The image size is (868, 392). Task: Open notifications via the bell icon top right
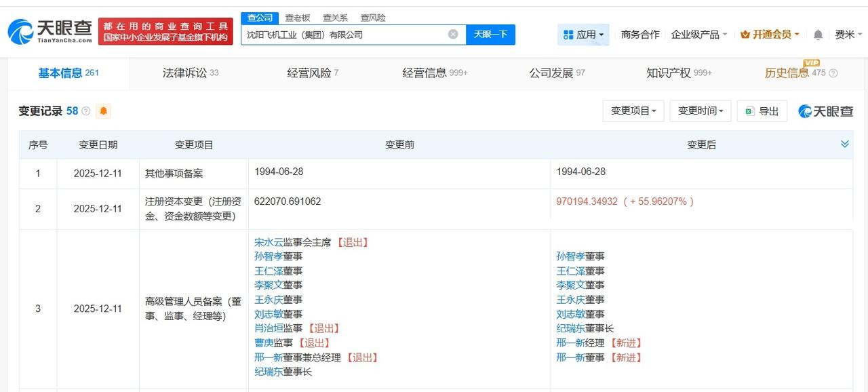(x=818, y=34)
